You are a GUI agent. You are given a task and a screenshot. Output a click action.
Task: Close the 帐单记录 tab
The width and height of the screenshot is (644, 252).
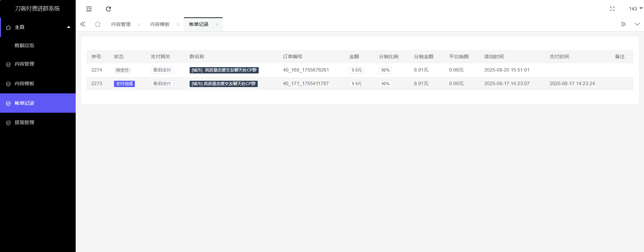click(x=217, y=24)
